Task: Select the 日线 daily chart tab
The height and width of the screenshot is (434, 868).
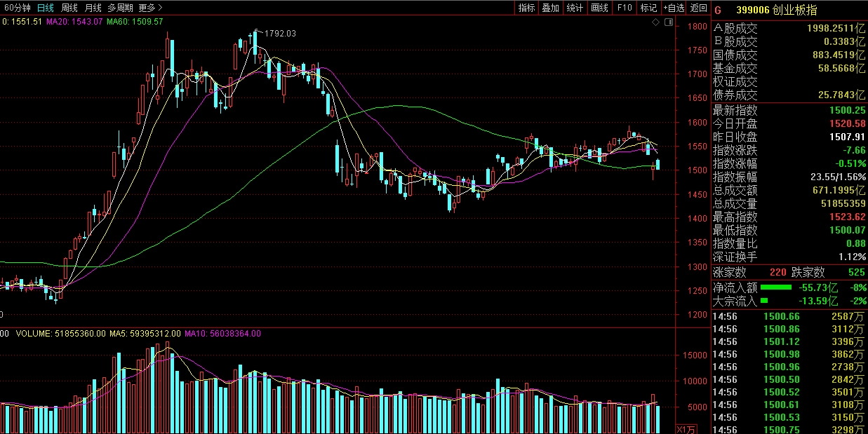Action: point(45,8)
